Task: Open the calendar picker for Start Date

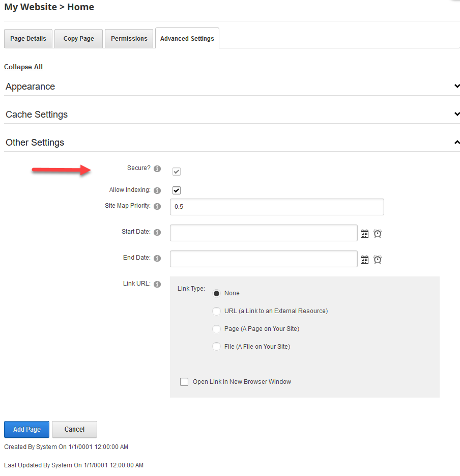Action: pos(364,233)
